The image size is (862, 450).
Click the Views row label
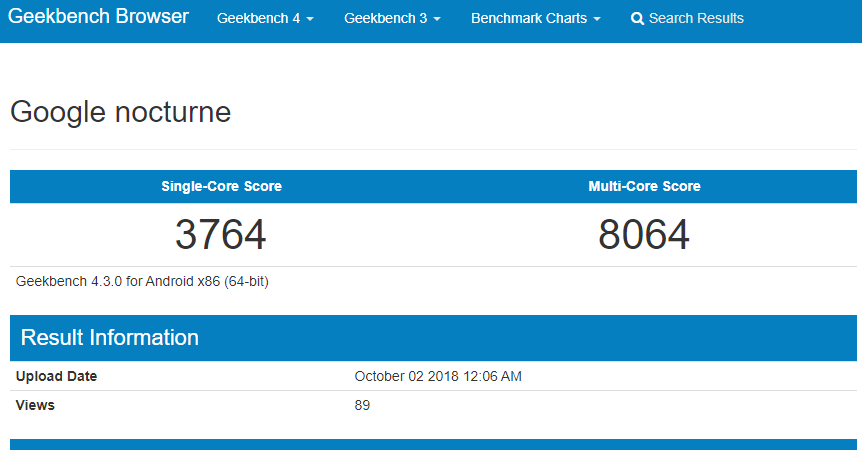[x=35, y=405]
